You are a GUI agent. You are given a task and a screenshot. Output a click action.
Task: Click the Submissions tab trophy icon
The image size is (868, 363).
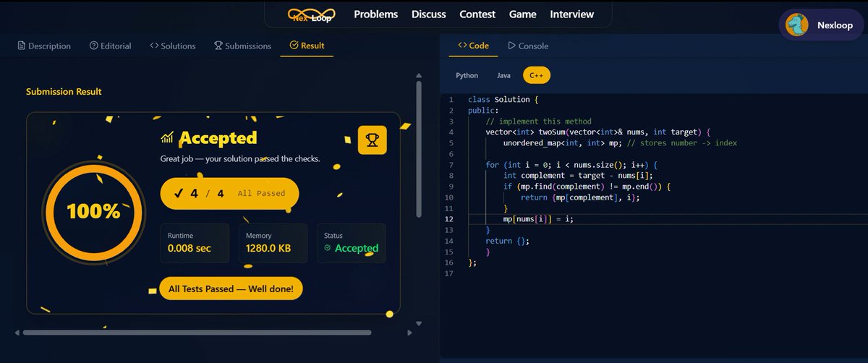click(218, 46)
